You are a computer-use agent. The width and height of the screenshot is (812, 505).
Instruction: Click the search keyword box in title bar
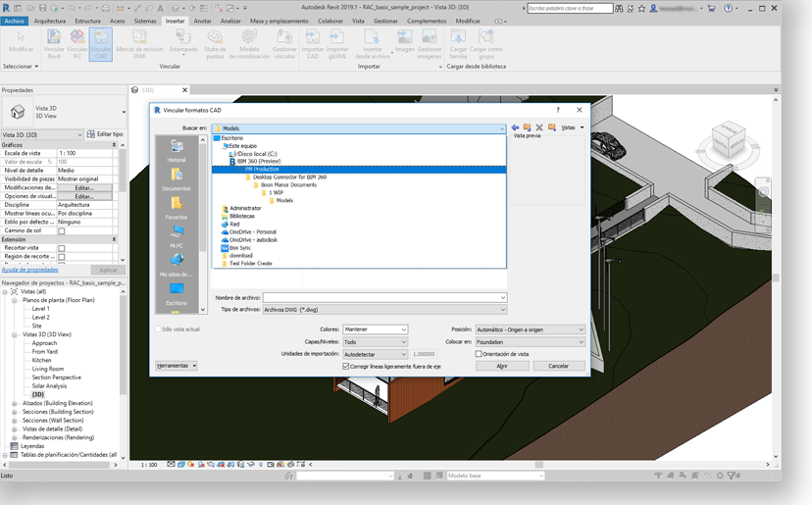(570, 8)
